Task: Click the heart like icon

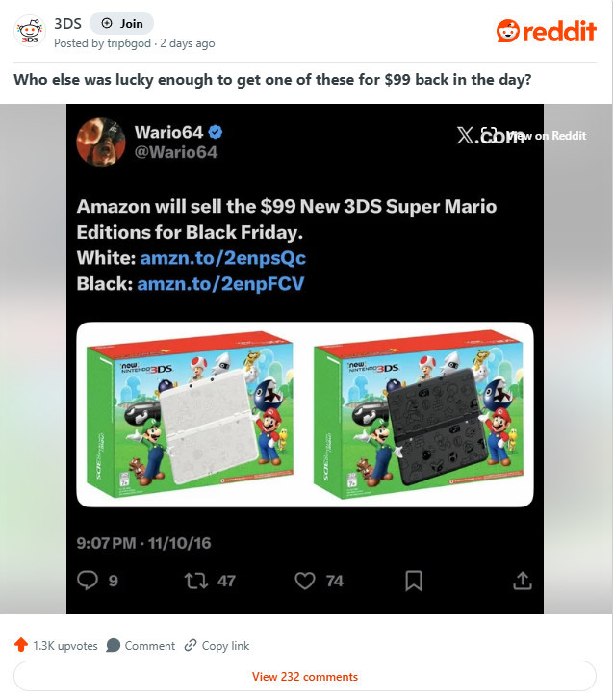Action: [x=305, y=581]
